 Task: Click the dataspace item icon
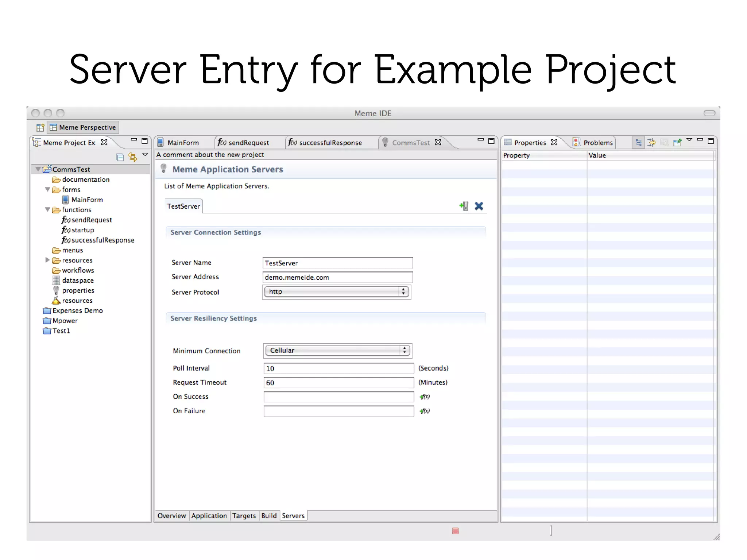tap(56, 280)
